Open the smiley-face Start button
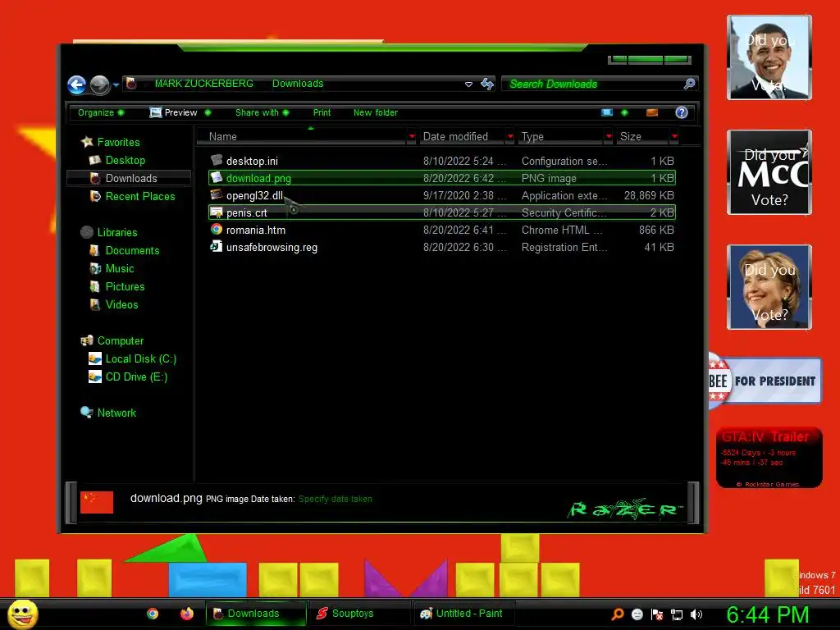The image size is (840, 630). 22,614
